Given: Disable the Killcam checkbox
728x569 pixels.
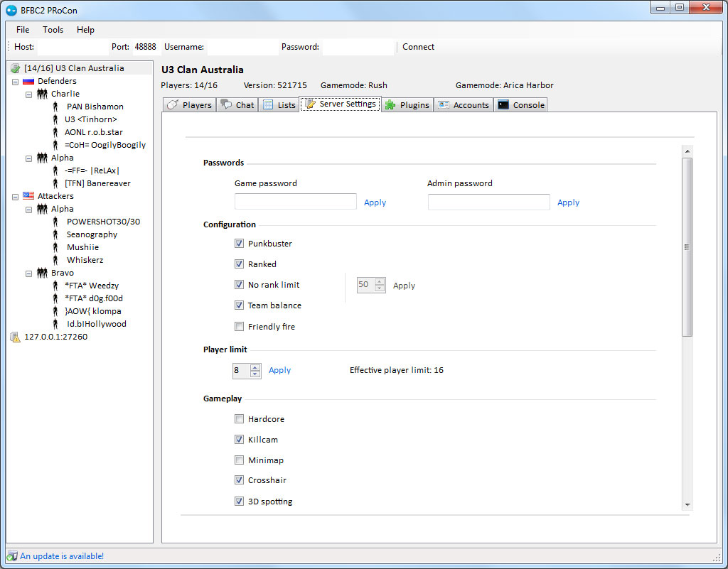Looking at the screenshot, I should coord(239,439).
